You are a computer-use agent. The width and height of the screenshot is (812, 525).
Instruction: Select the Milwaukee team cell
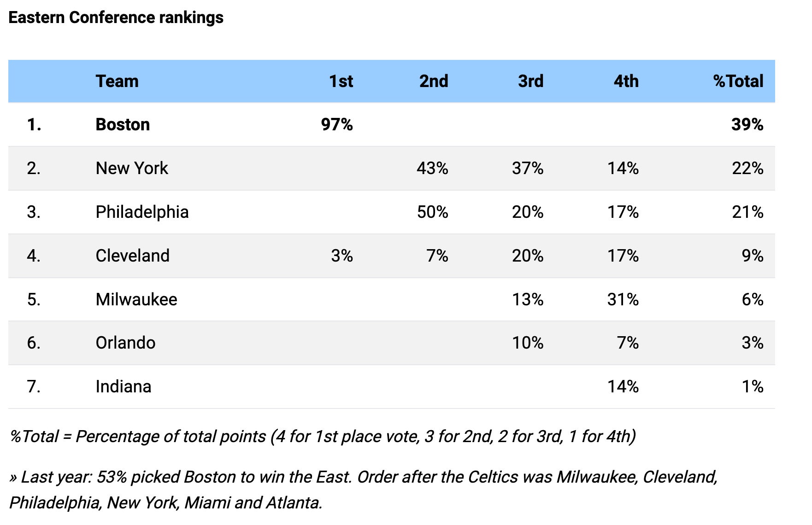coord(136,299)
